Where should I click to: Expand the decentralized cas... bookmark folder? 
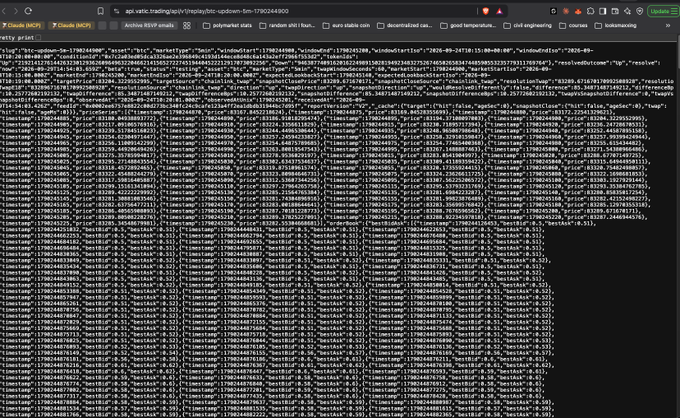(x=405, y=26)
